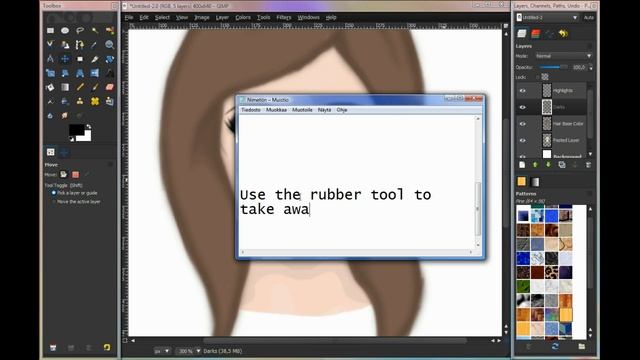Toggle visibility of Hair Base Color layer

[x=522, y=124]
